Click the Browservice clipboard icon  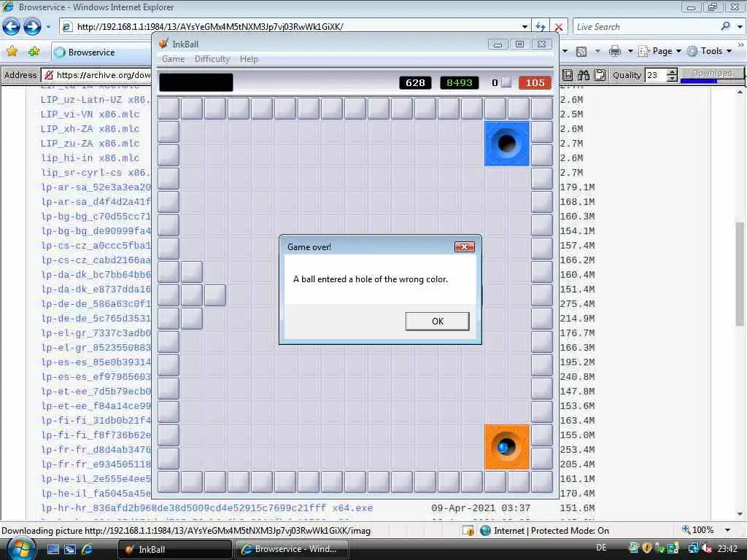pos(600,75)
